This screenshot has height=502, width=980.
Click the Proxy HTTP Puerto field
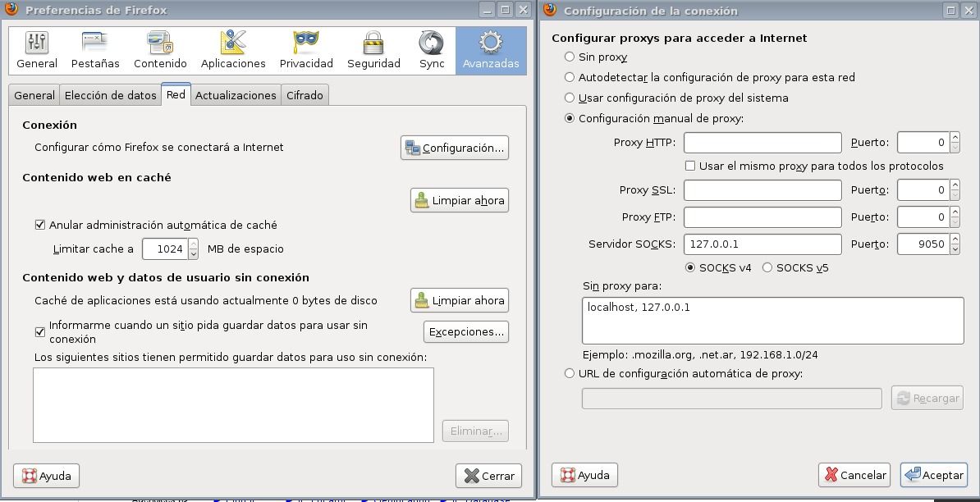coord(923,143)
